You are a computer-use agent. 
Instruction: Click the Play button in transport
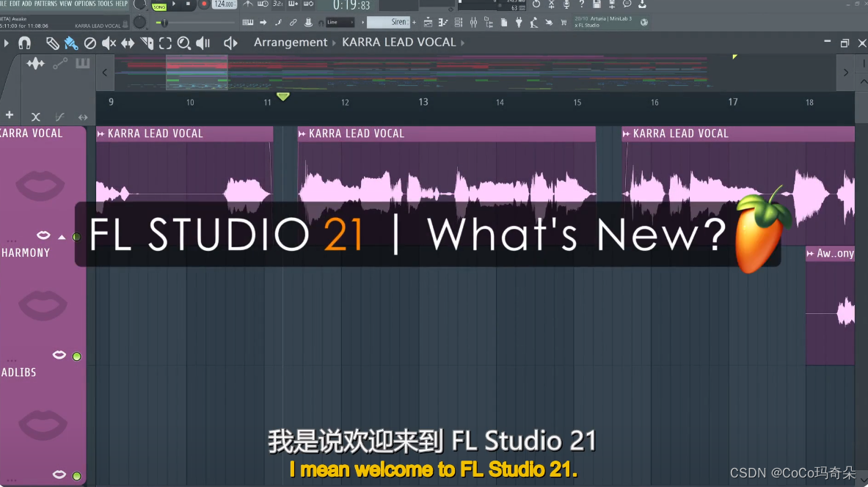tap(174, 4)
